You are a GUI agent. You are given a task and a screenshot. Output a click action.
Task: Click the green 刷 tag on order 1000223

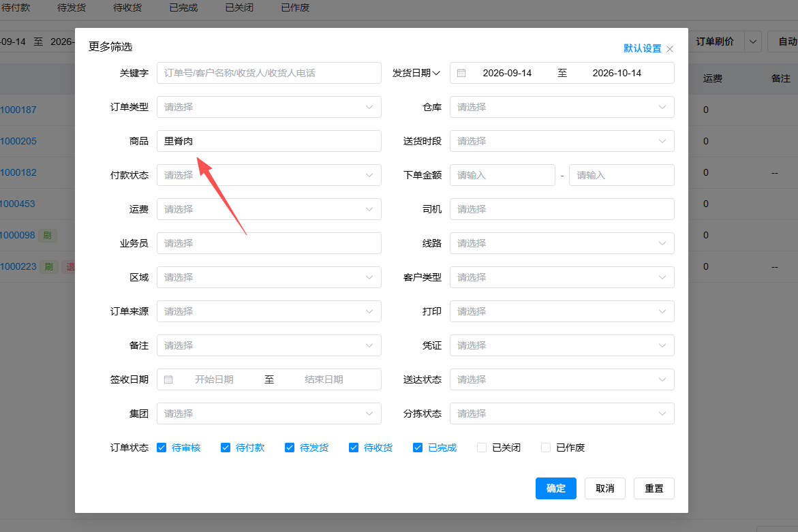click(49, 266)
